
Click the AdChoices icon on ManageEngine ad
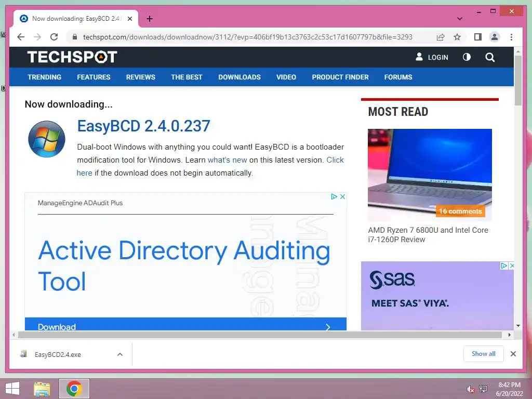tap(334, 196)
